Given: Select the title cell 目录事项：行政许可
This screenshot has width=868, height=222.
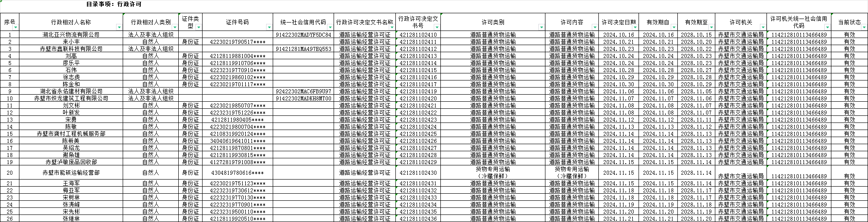Looking at the screenshot, I should [114, 4].
